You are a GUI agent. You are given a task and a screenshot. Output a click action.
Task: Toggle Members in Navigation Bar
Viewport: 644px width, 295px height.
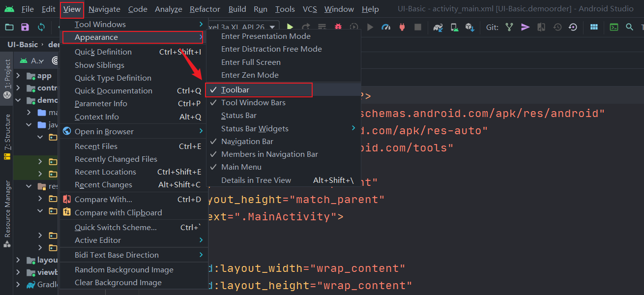[x=283, y=154]
